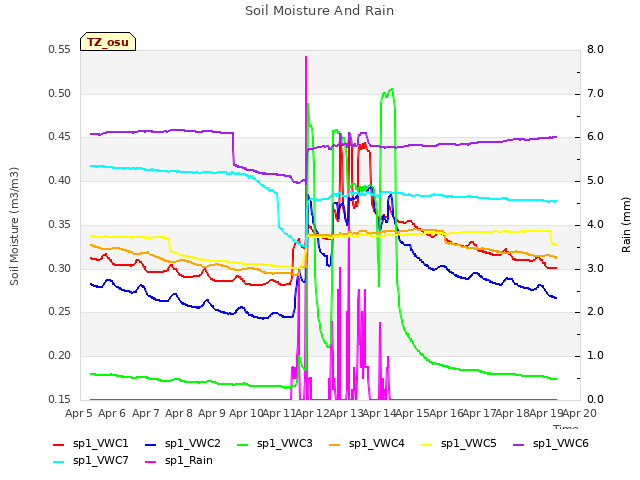Click the 8.0 rain axis tick value

coord(595,50)
